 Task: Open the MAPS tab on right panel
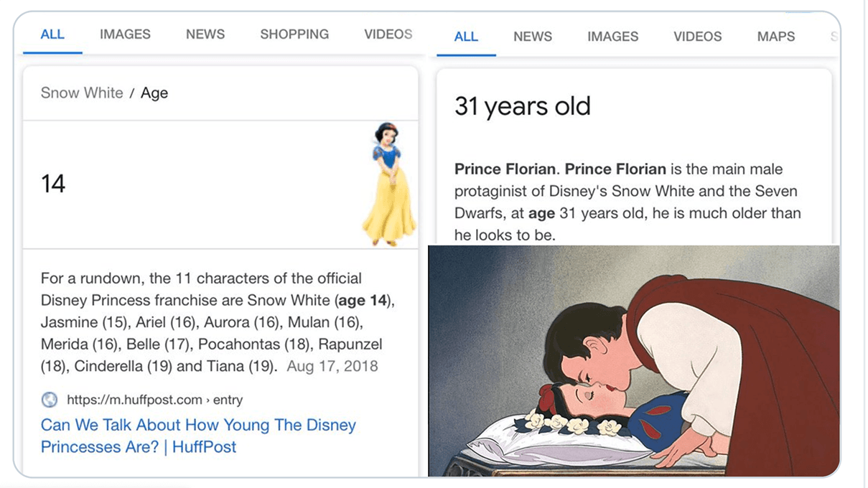(775, 36)
